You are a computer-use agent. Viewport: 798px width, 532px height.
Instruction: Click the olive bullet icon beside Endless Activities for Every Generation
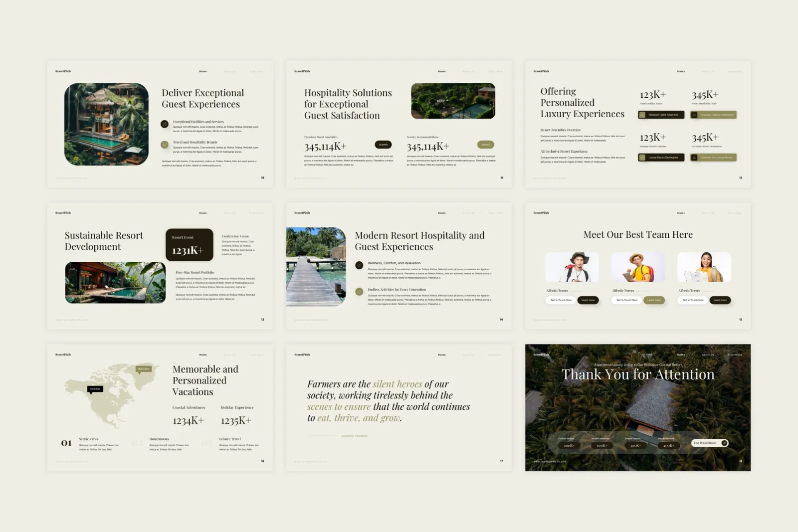coord(359,292)
